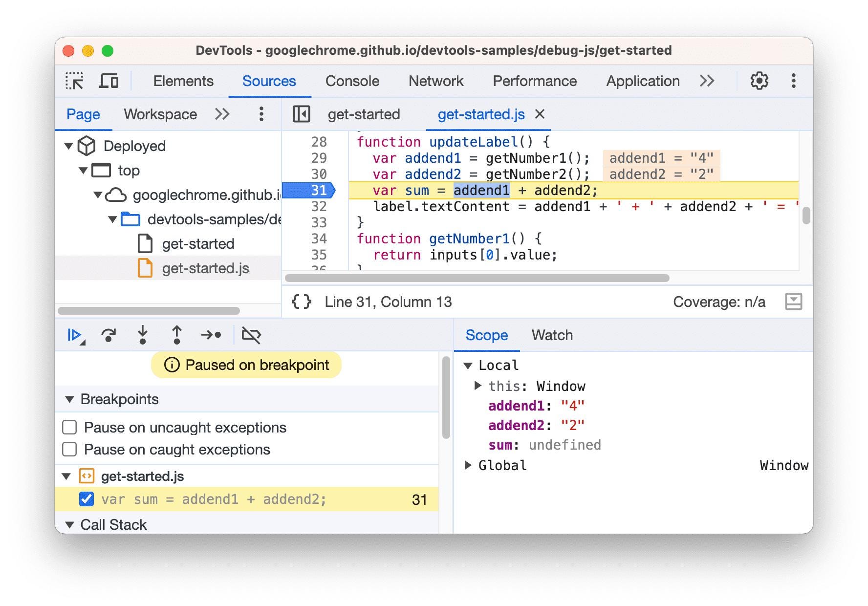The image size is (868, 606).
Task: Pretty print with the curly braces icon
Action: [x=302, y=302]
